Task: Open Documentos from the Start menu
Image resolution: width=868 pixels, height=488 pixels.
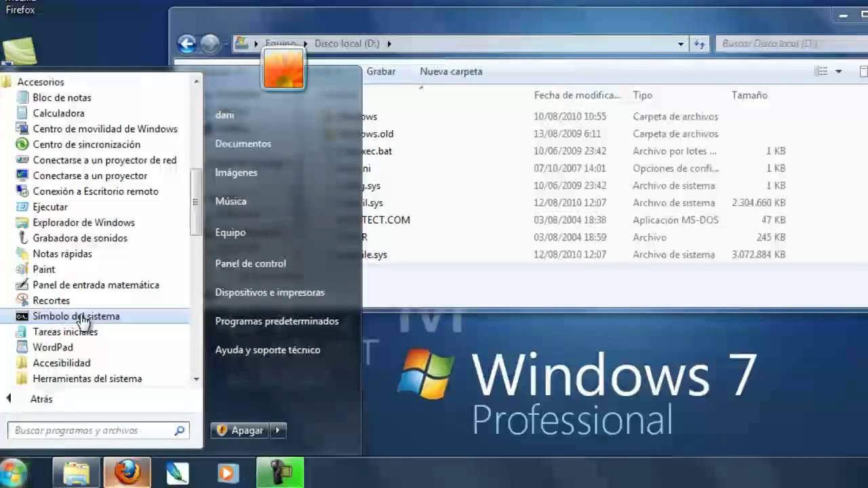Action: pyautogui.click(x=243, y=144)
